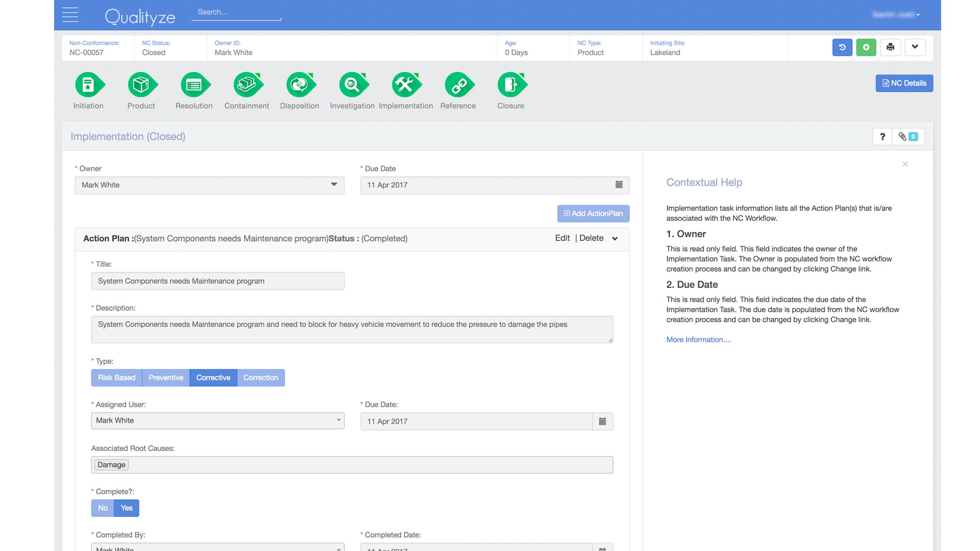
Task: Open the Containment step icon
Action: coord(247,85)
